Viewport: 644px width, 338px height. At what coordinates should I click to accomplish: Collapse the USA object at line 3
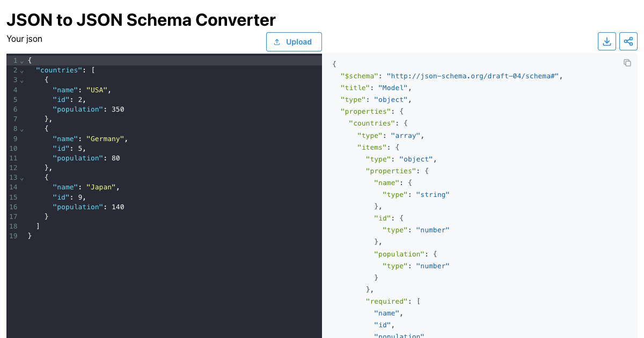click(x=22, y=80)
